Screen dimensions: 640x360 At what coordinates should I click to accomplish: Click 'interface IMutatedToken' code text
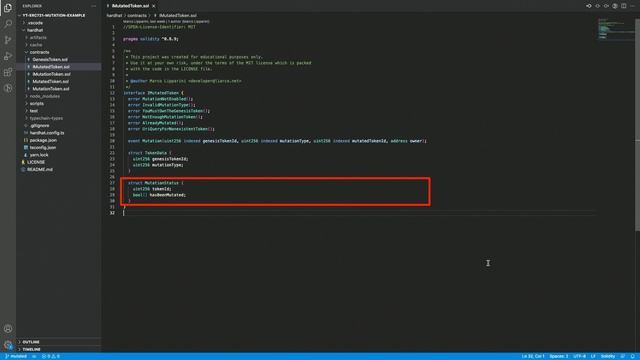pyautogui.click(x=151, y=93)
